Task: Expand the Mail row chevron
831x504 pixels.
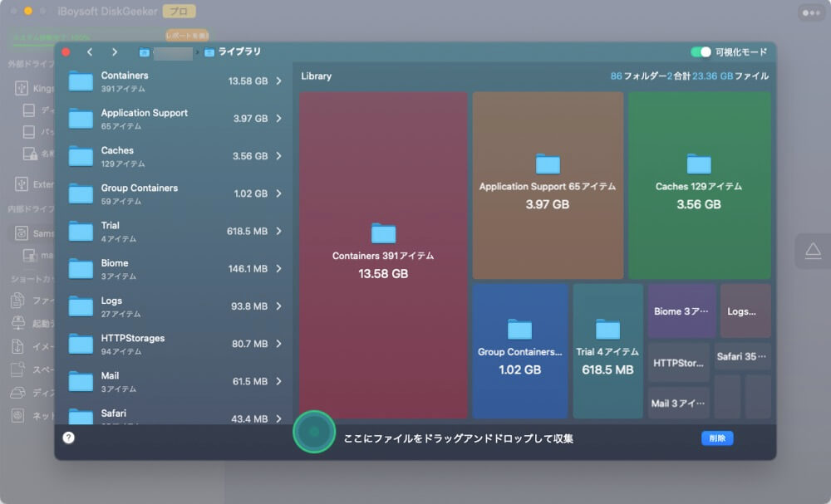Action: pyautogui.click(x=279, y=380)
